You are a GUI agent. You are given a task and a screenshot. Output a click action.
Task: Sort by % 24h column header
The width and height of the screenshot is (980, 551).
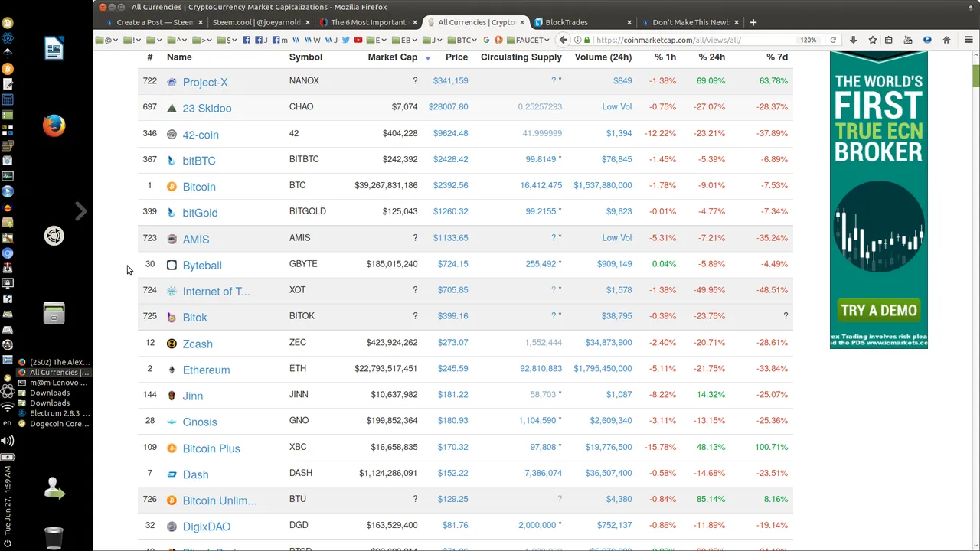click(x=711, y=57)
